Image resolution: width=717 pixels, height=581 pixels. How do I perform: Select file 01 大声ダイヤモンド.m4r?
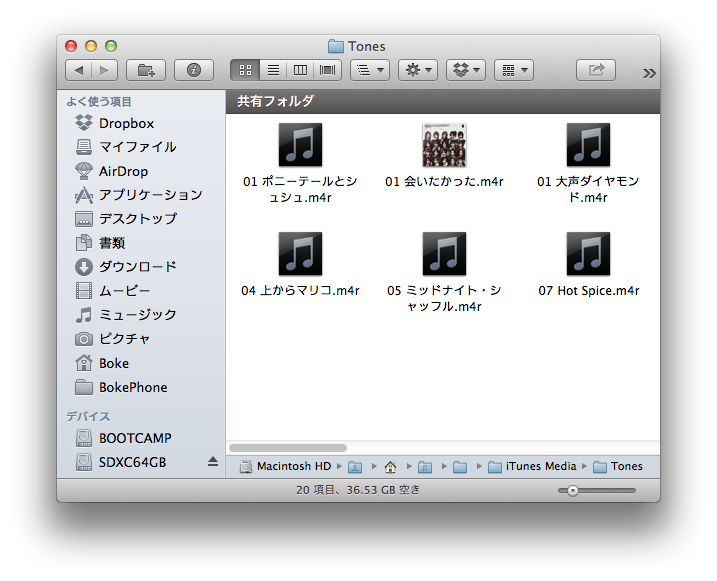tap(588, 163)
